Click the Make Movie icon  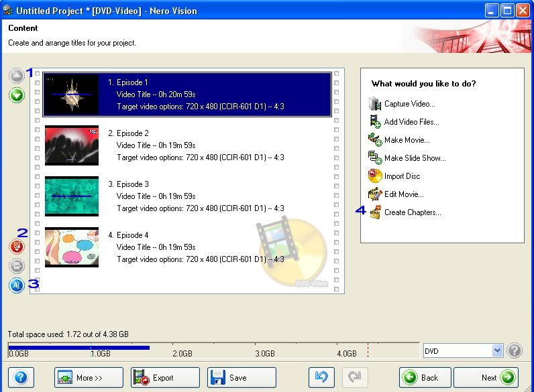(375, 140)
